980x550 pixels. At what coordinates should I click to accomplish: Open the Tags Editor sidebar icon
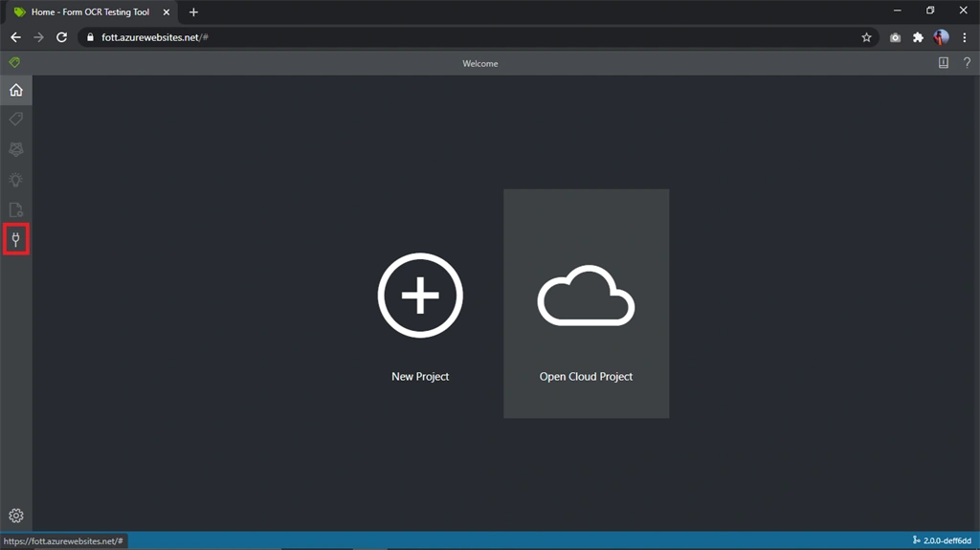pyautogui.click(x=15, y=119)
